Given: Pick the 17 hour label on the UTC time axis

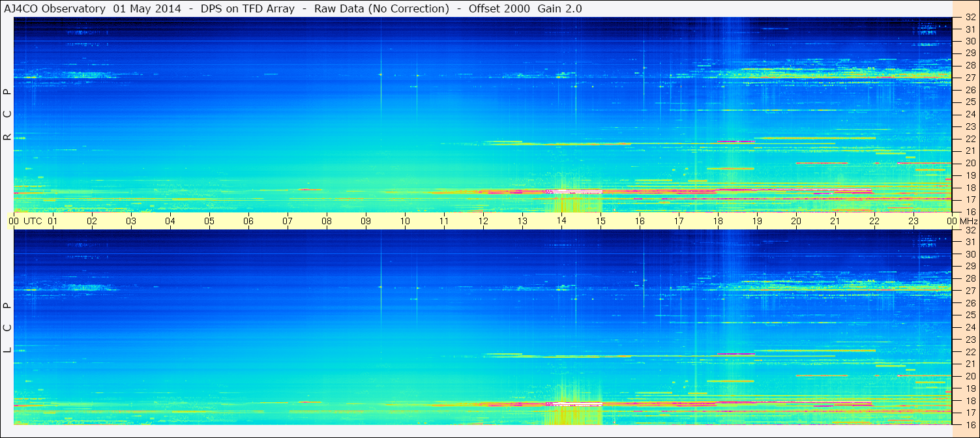Looking at the screenshot, I should tap(679, 221).
